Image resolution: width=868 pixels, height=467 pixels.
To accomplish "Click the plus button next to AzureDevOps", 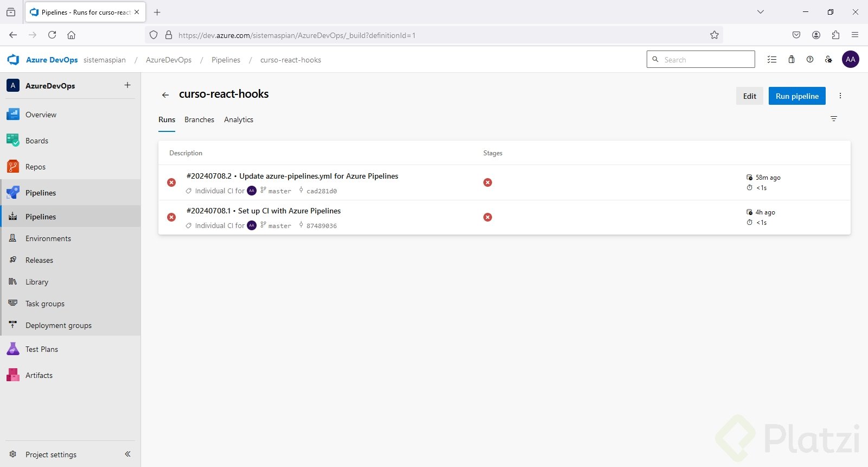I will pyautogui.click(x=127, y=85).
